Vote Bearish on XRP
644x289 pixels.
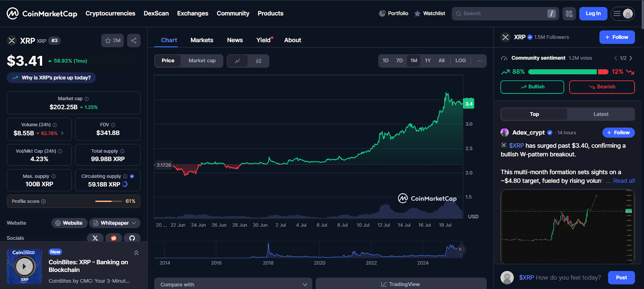point(602,87)
